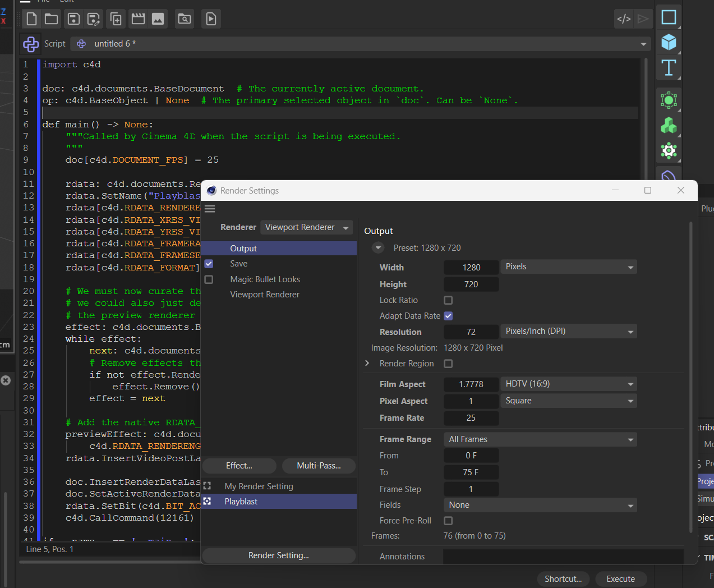
Task: Click the film clapperboard toolbar icon
Action: point(138,19)
